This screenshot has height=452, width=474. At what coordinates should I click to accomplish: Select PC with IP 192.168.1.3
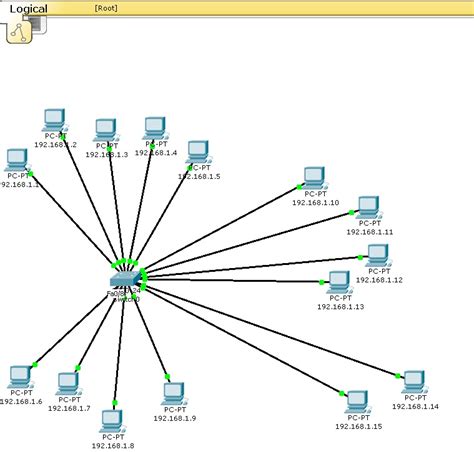[x=106, y=130]
